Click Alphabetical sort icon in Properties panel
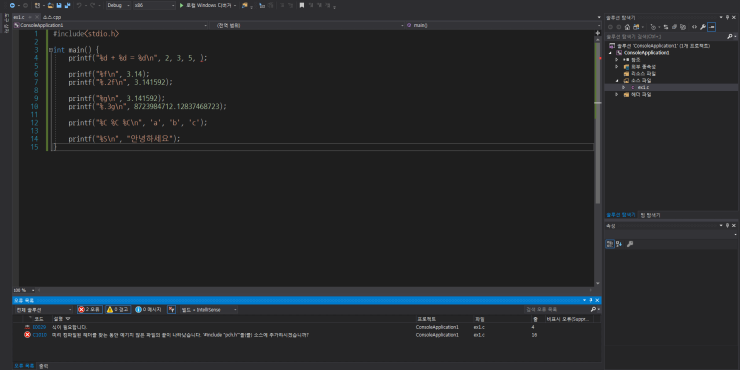Image resolution: width=740 pixels, height=370 pixels. coord(619,244)
